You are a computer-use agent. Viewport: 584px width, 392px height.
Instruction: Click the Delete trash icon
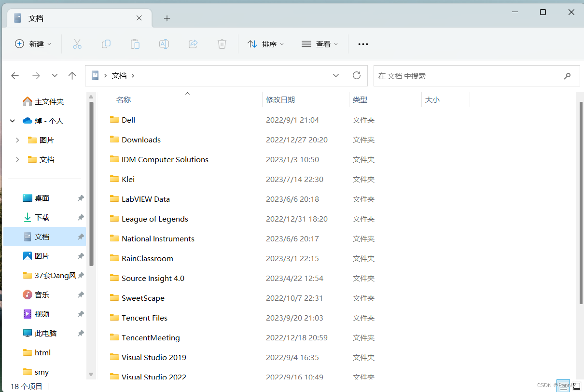click(x=222, y=44)
